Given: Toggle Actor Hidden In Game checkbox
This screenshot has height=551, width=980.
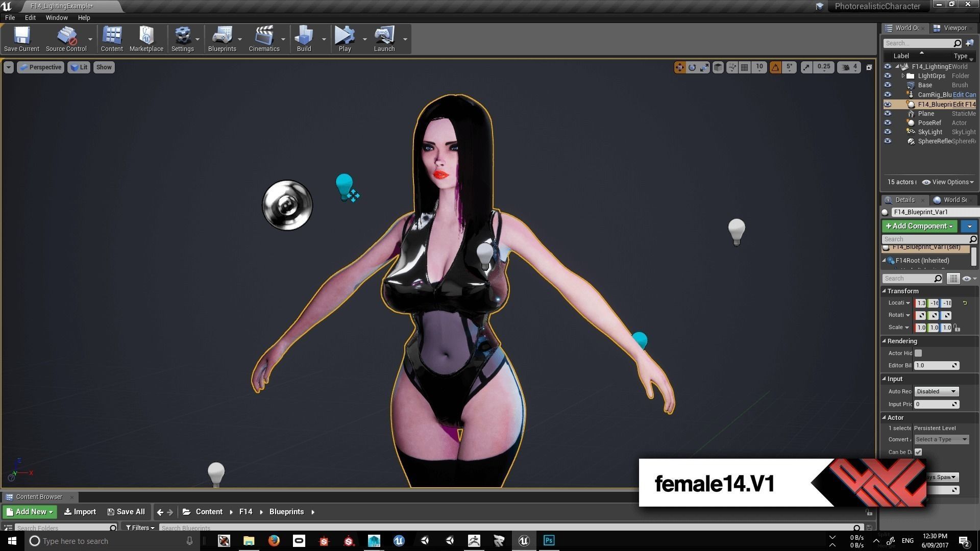Looking at the screenshot, I should coord(918,353).
